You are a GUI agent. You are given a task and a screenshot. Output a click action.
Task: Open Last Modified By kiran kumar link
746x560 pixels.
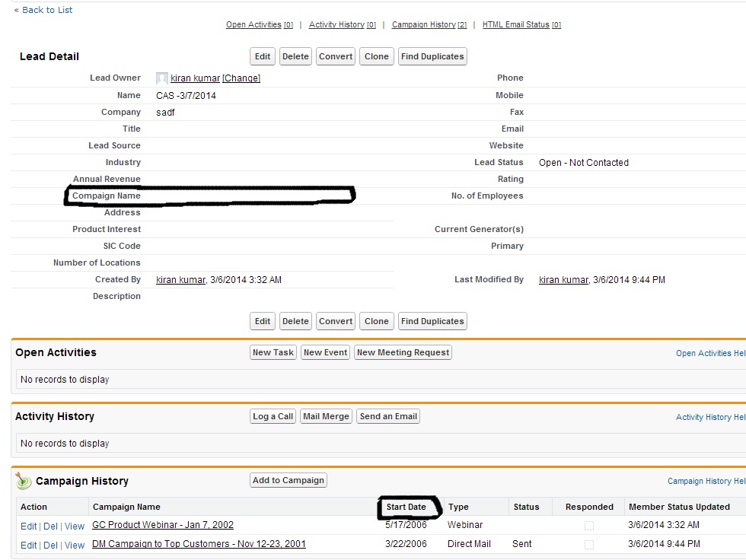[x=564, y=279]
